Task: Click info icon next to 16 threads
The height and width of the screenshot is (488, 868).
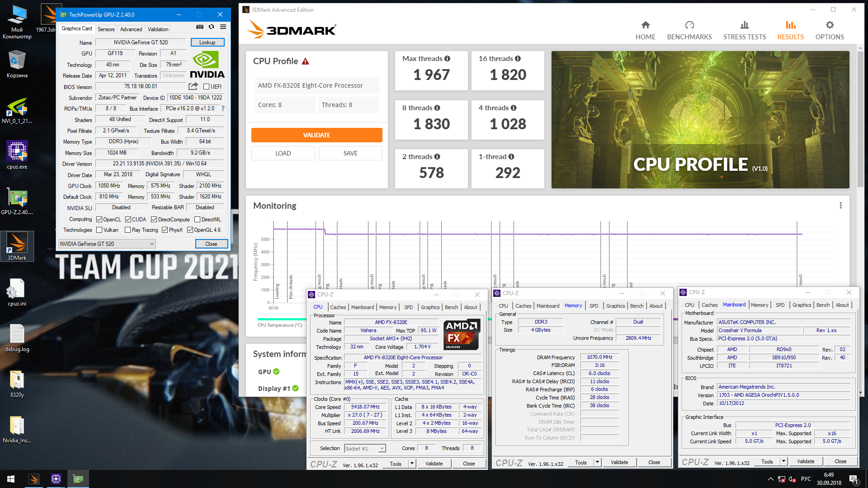Action: click(x=518, y=59)
